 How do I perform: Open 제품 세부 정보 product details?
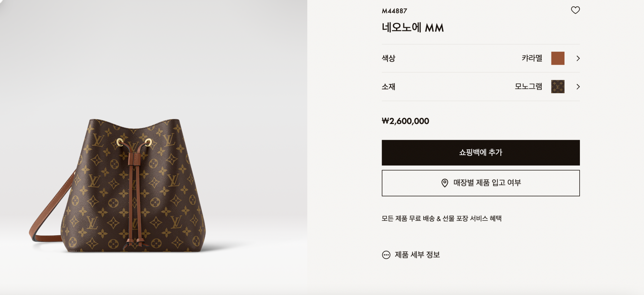(x=417, y=255)
